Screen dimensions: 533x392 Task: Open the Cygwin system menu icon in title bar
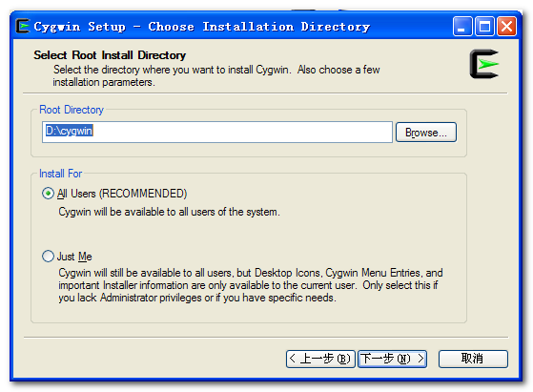coord(23,26)
